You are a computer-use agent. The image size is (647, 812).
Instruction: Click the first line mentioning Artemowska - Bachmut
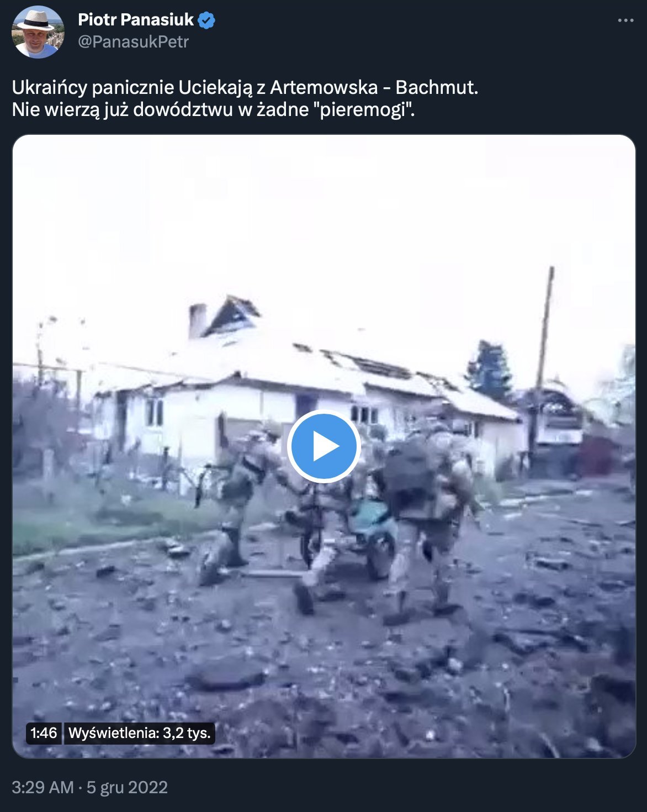(x=245, y=87)
